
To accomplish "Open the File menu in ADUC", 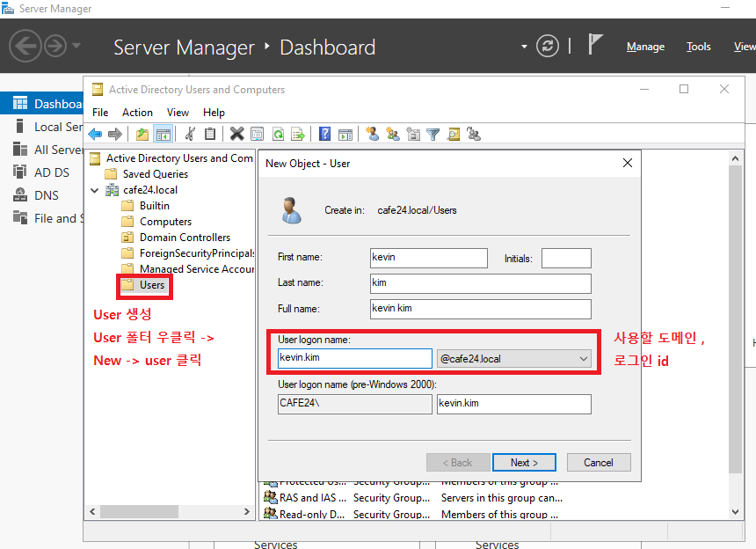I will 100,113.
